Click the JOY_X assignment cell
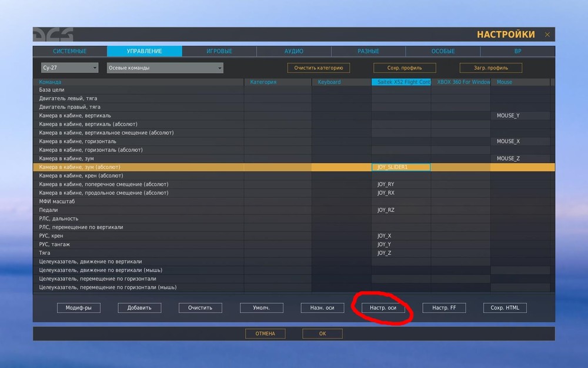This screenshot has height=368, width=588. coord(401,236)
